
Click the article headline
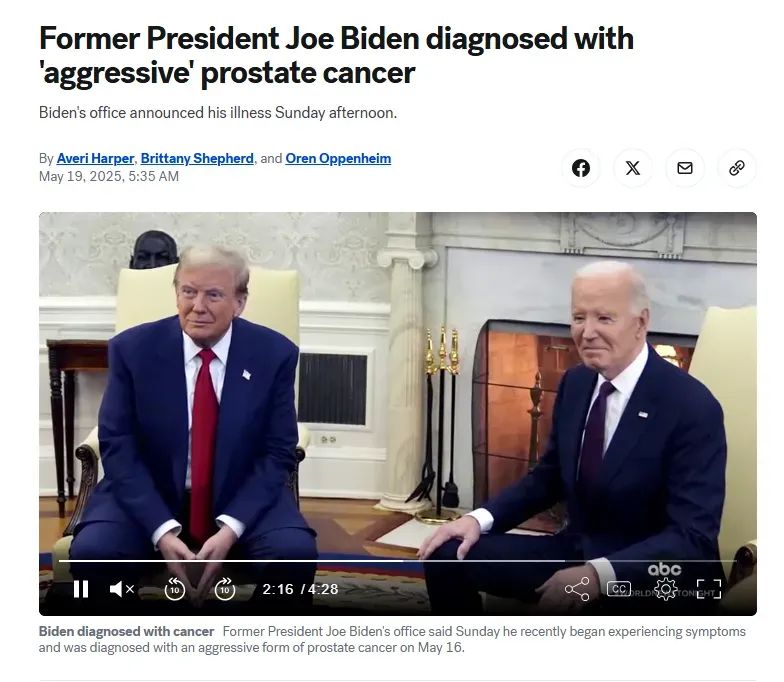[336, 56]
